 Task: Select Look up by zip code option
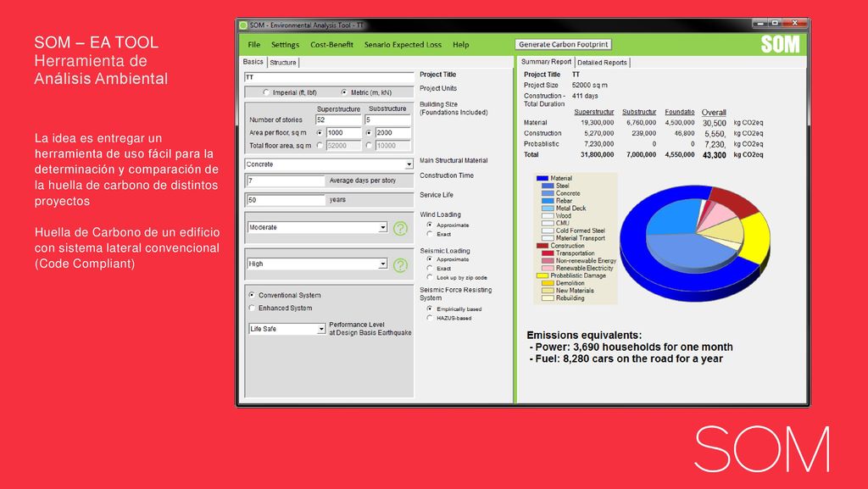[430, 277]
